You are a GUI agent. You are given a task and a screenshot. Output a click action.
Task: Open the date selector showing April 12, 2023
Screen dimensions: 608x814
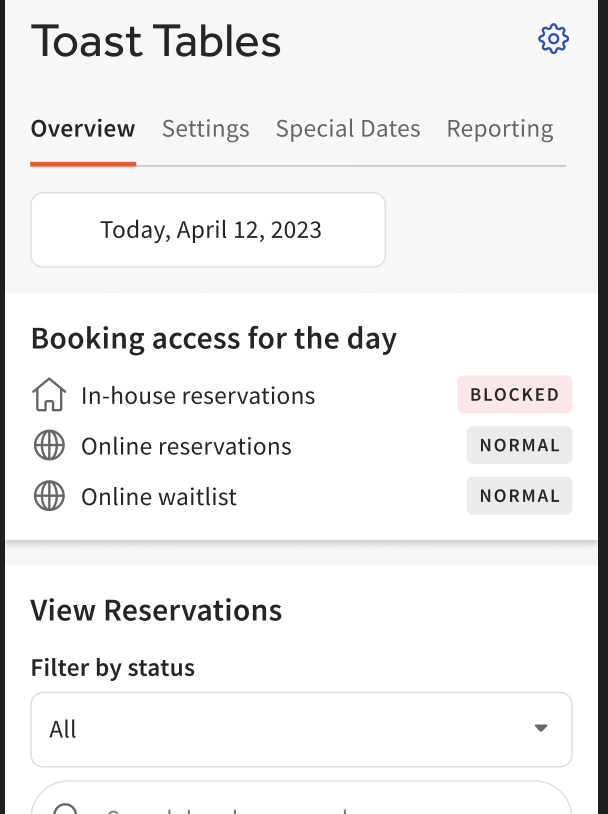pos(208,229)
